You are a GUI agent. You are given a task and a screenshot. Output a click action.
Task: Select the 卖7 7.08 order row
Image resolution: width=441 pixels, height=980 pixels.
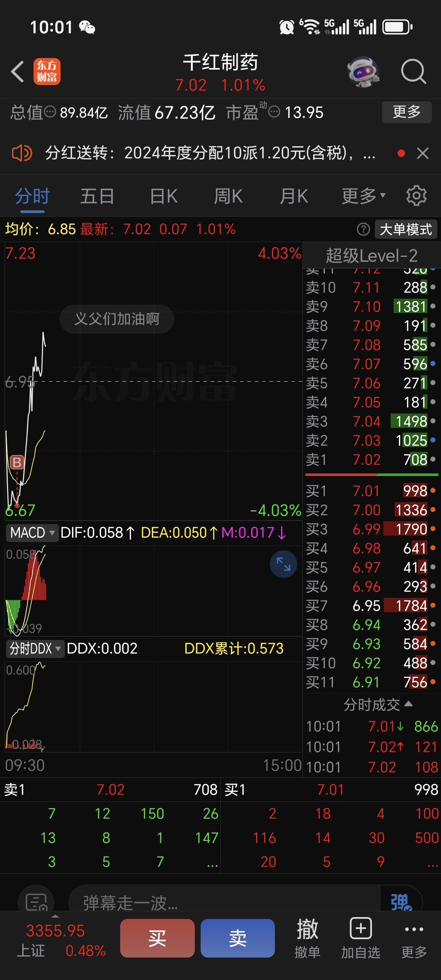(372, 345)
